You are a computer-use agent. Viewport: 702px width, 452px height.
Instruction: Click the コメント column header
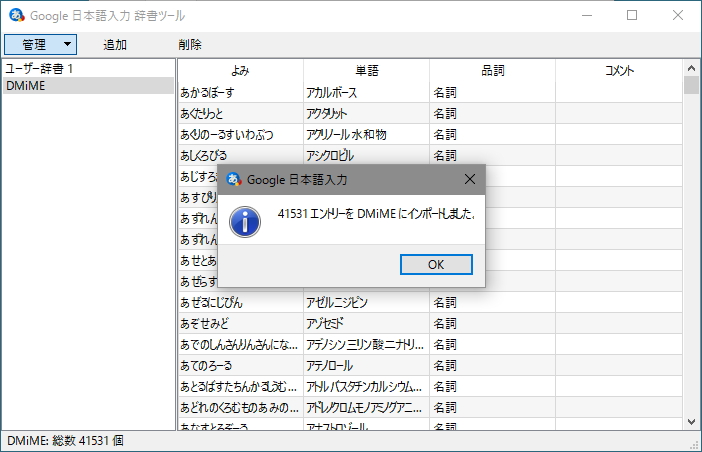coord(619,71)
